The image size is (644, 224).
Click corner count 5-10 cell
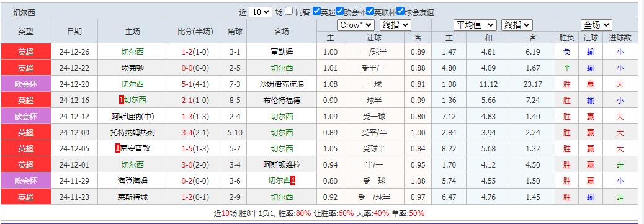[x=235, y=132]
